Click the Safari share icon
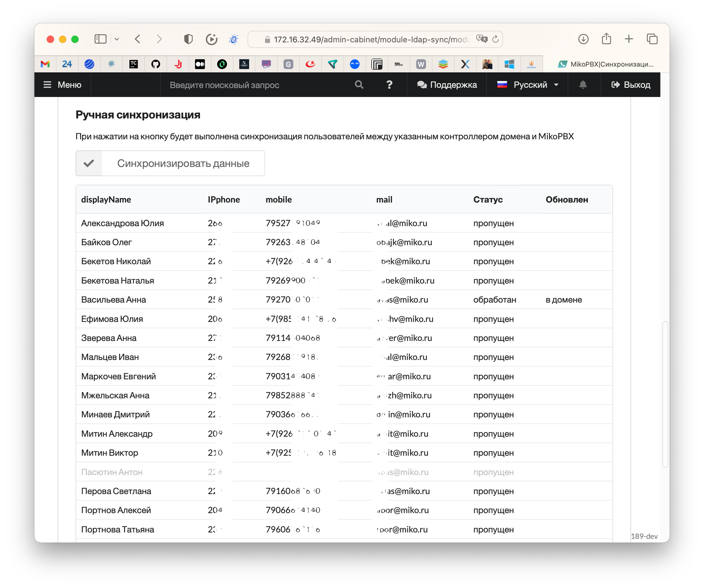 point(606,39)
